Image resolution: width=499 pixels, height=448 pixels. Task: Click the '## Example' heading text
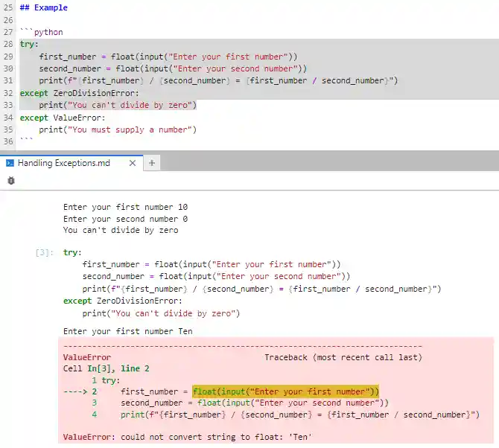44,7
